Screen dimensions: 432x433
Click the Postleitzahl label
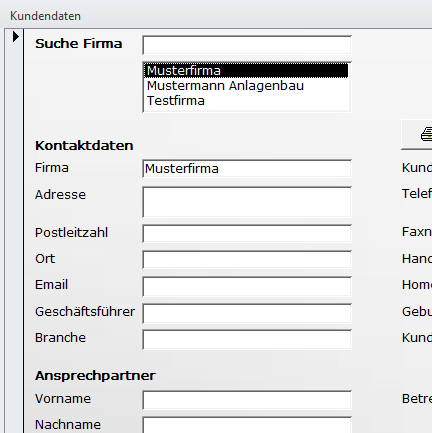pyautogui.click(x=71, y=233)
